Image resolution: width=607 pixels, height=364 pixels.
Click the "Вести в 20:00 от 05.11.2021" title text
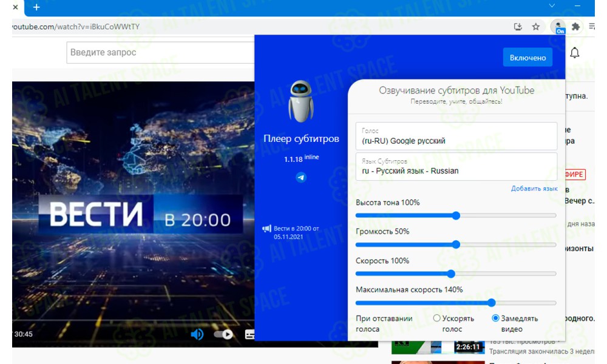coord(297,232)
